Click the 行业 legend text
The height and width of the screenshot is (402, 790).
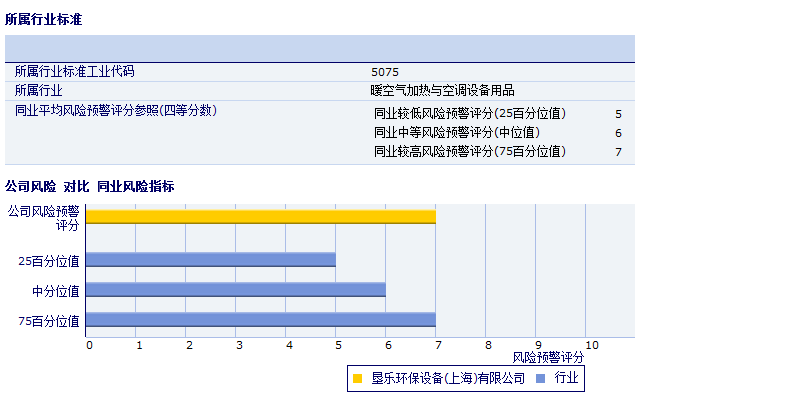point(566,379)
